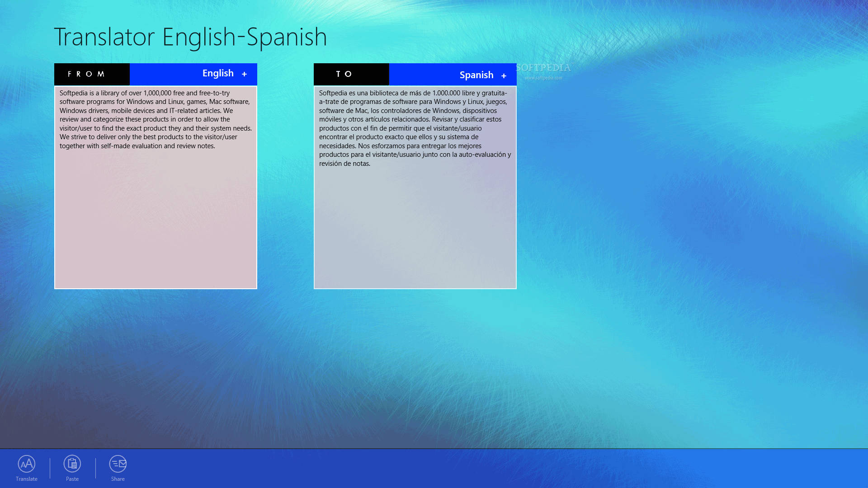Click the word 'biblioteca' in Spanish text

pos(384,93)
